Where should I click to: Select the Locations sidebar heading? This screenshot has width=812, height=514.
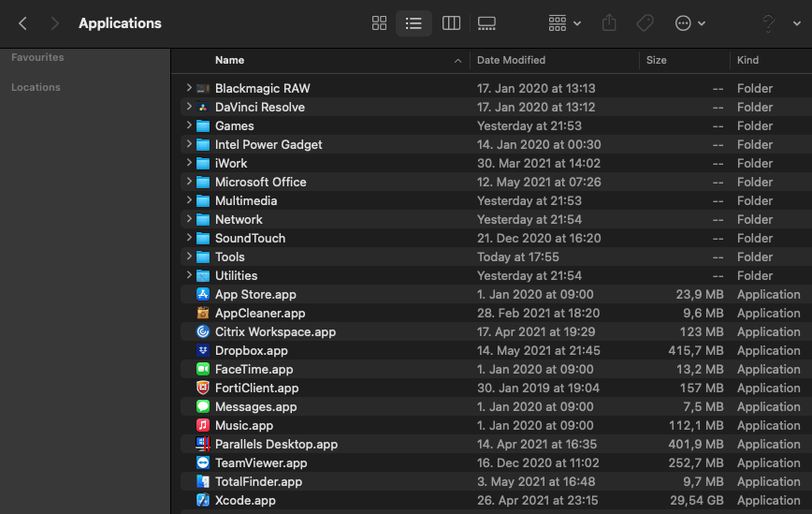pyautogui.click(x=36, y=88)
